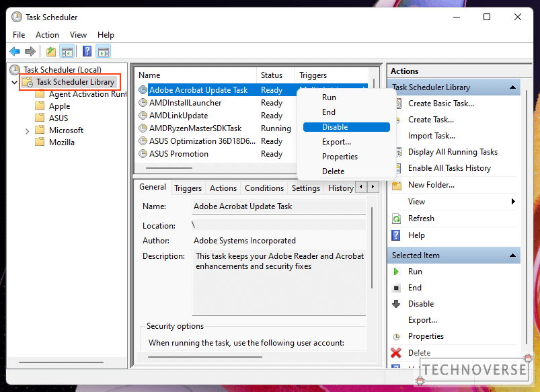This screenshot has width=540, height=392.
Task: Switch to the History tab
Action: 340,188
